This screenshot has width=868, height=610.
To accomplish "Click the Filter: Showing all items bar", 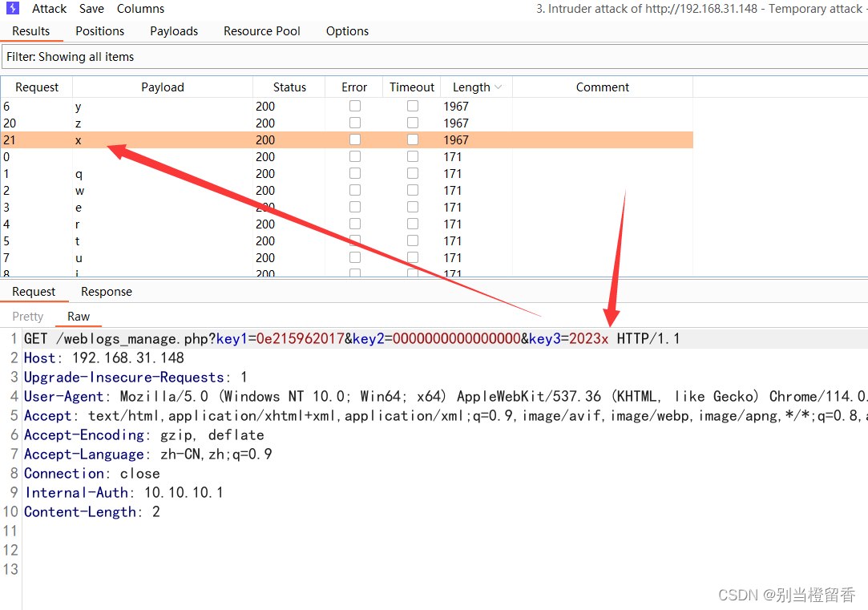I will [434, 56].
